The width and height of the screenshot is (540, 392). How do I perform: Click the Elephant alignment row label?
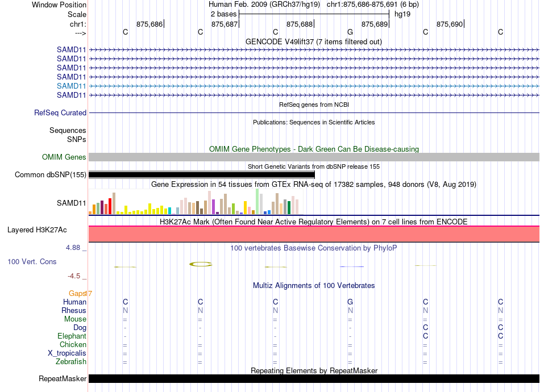(x=72, y=336)
